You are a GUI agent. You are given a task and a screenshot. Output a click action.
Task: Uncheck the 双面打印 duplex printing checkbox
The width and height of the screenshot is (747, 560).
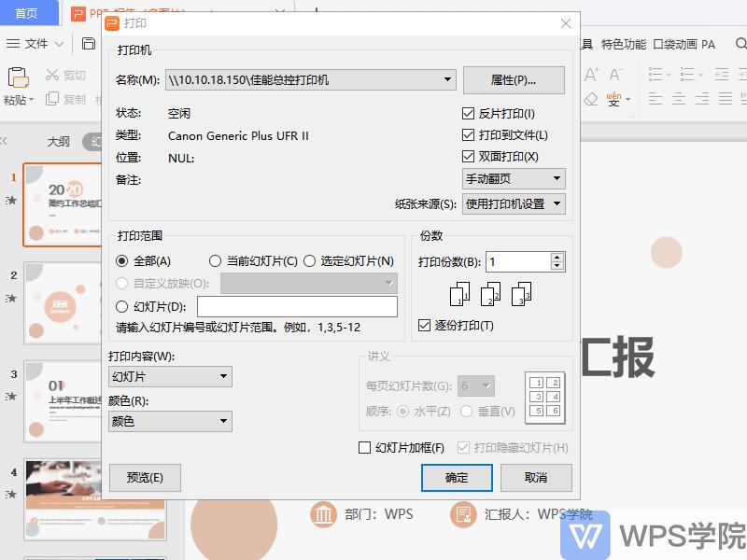(x=466, y=156)
